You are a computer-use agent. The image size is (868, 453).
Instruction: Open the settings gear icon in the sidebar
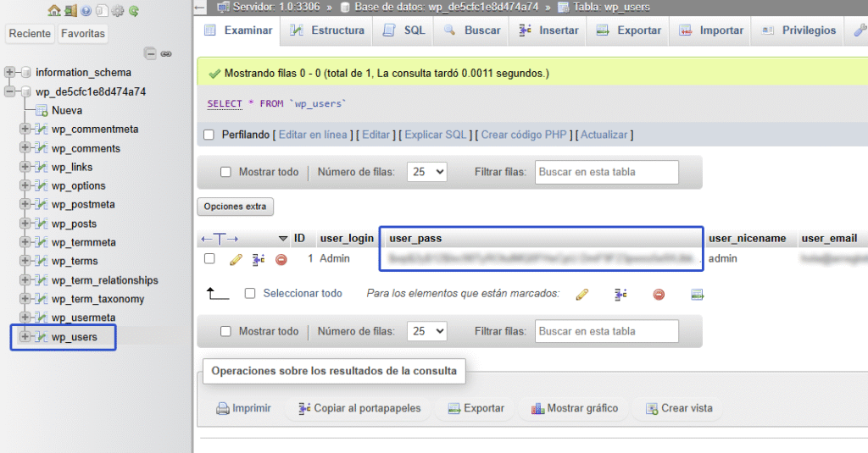pos(117,10)
